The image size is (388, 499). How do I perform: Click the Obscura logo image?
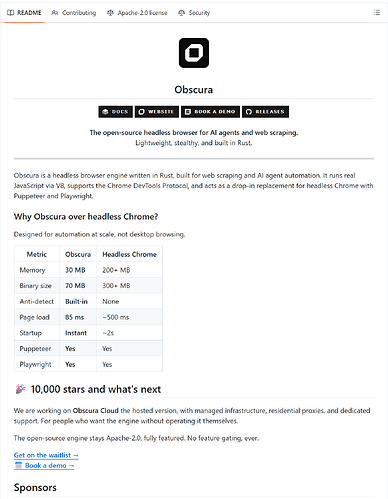[x=194, y=53]
